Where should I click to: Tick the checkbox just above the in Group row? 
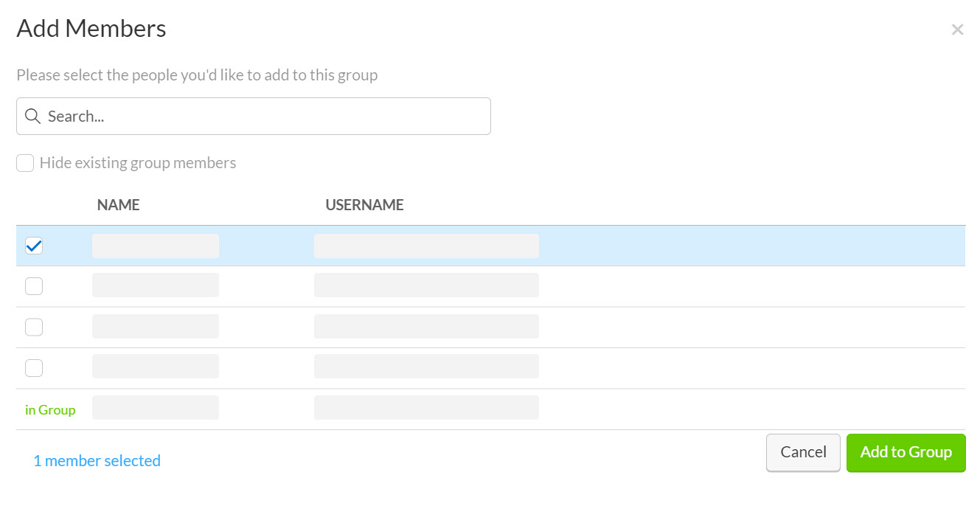[x=34, y=367]
